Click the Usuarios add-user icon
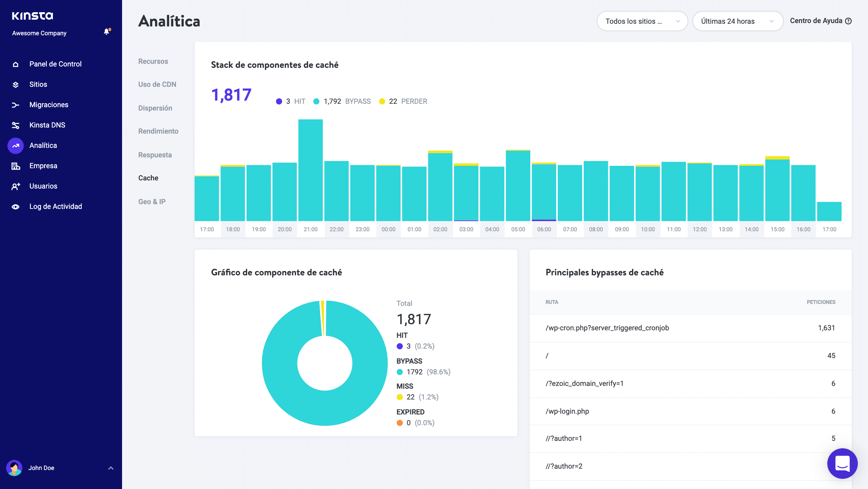The image size is (868, 489). [16, 187]
